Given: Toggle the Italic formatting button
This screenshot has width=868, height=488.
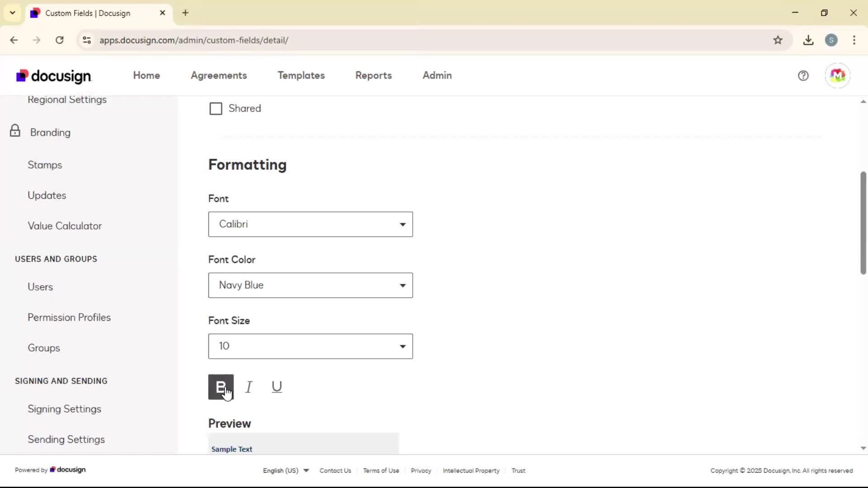Looking at the screenshot, I should pos(249,387).
